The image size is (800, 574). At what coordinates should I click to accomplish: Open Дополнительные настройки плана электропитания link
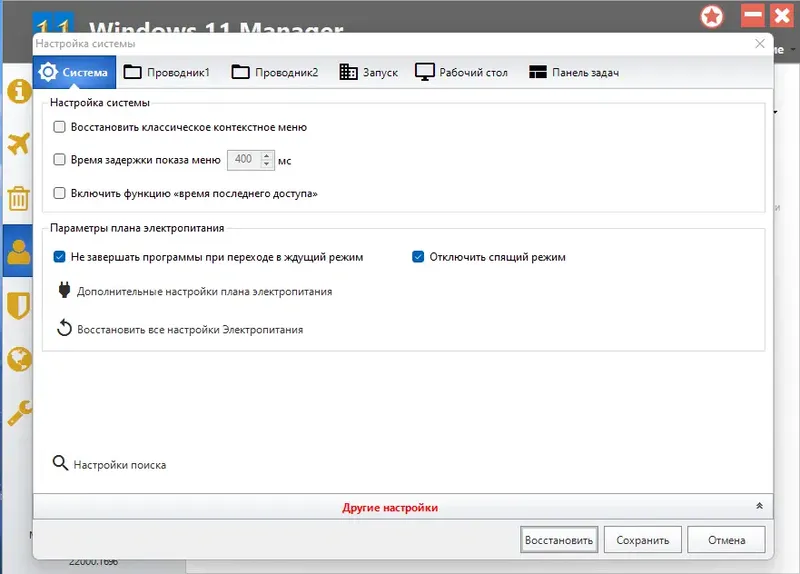(x=205, y=292)
